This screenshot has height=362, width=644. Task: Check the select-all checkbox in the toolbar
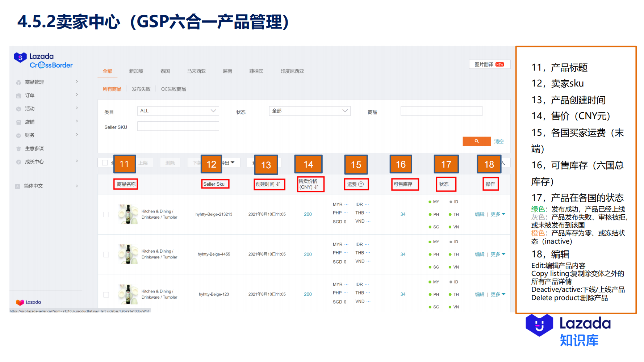click(104, 163)
